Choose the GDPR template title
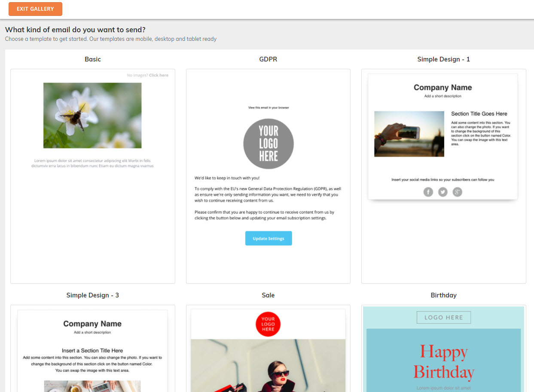The width and height of the screenshot is (534, 392). (268, 59)
